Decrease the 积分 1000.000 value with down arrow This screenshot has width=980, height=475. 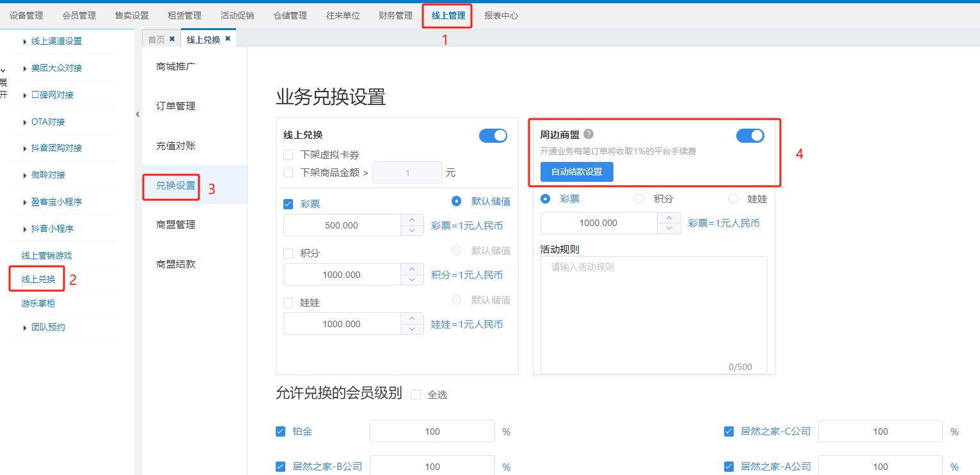[412, 280]
